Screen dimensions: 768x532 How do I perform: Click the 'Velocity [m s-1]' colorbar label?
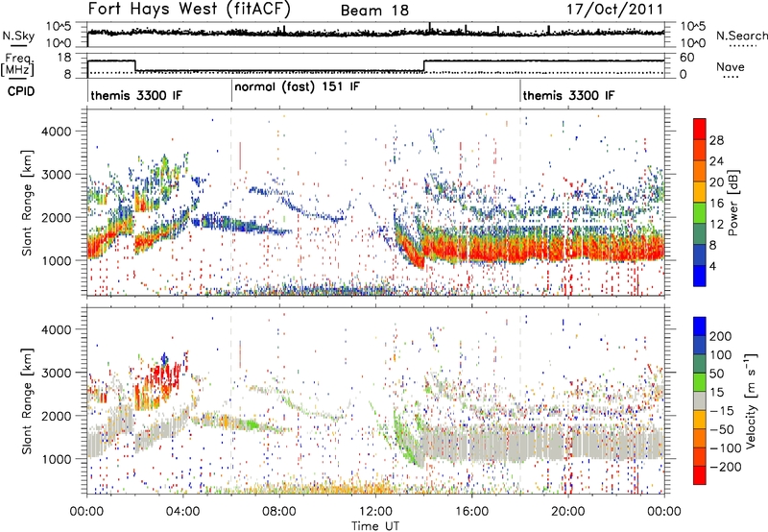(x=751, y=401)
